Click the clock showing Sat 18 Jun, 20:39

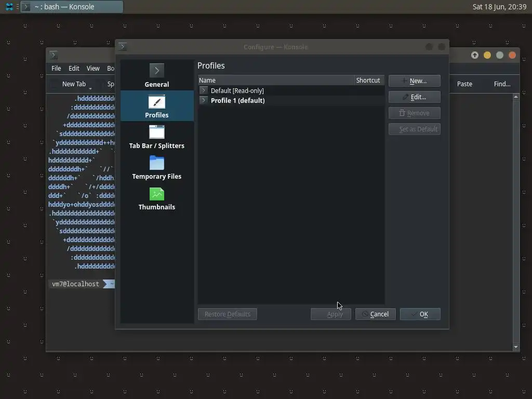(x=499, y=7)
